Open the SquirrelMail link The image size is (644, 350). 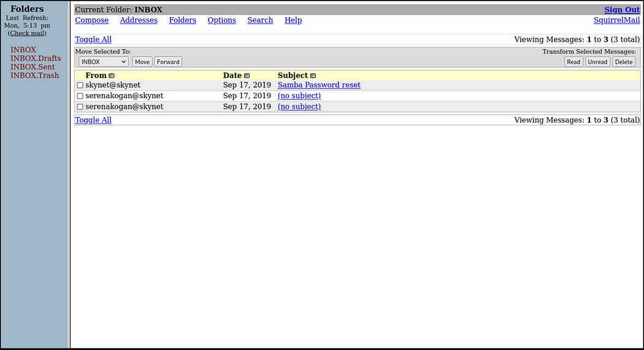(616, 20)
